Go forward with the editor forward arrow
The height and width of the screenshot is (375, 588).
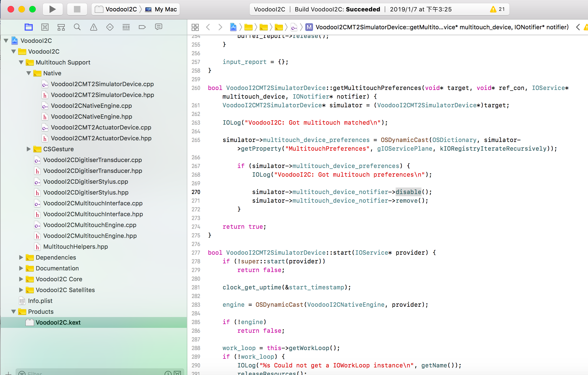point(220,27)
